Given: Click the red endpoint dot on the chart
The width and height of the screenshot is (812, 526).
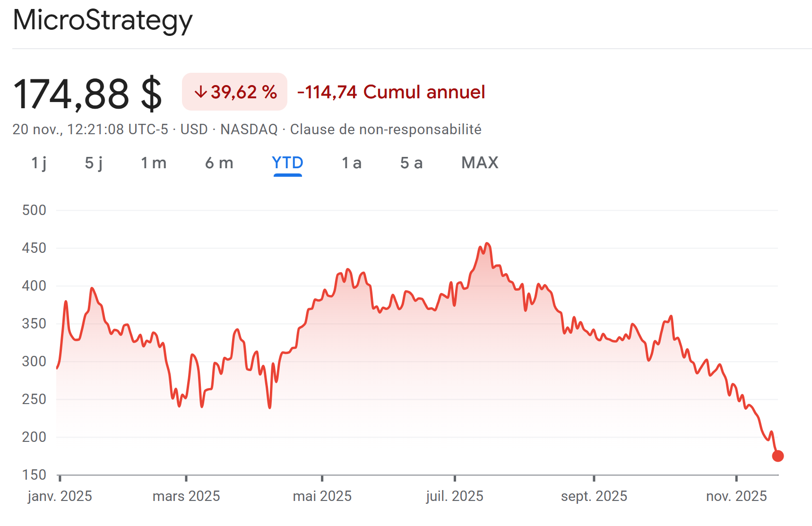Looking at the screenshot, I should 777,456.
